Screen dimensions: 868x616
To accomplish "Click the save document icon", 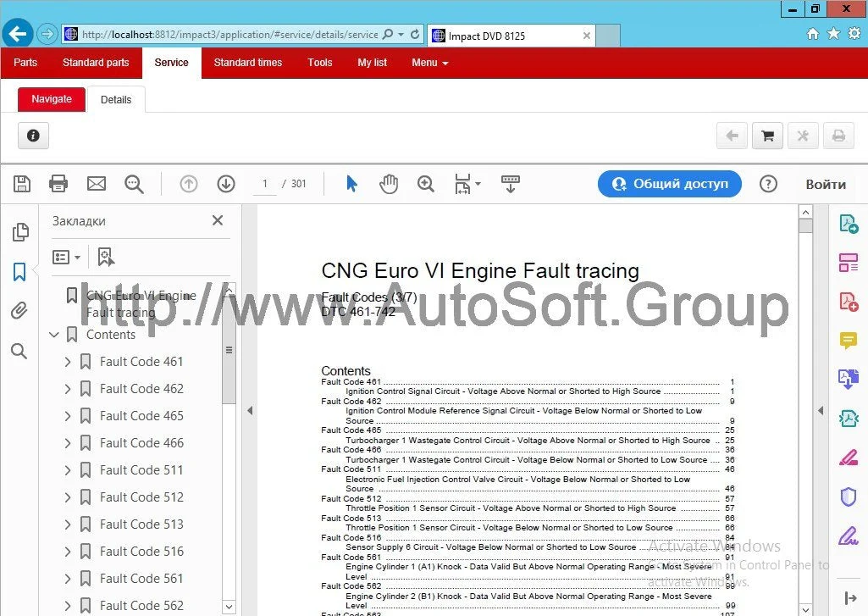I will click(x=22, y=184).
